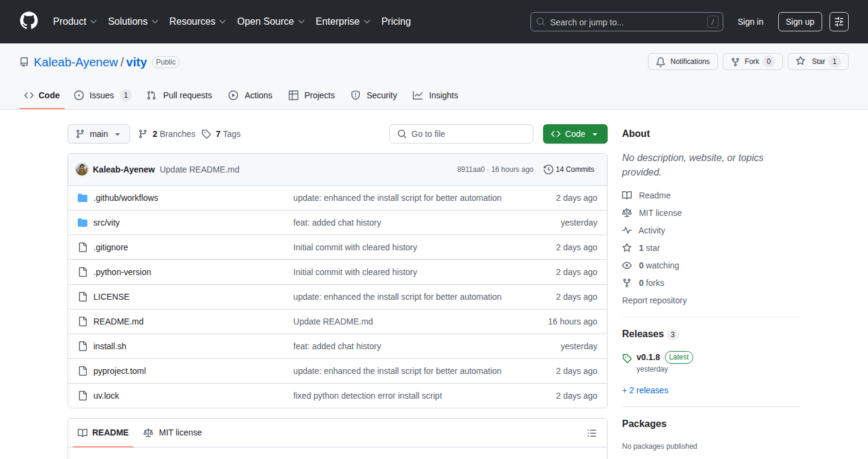Screen dimensions: 868x459
Task: Open the Releases heading link
Action: pyautogui.click(x=650, y=334)
